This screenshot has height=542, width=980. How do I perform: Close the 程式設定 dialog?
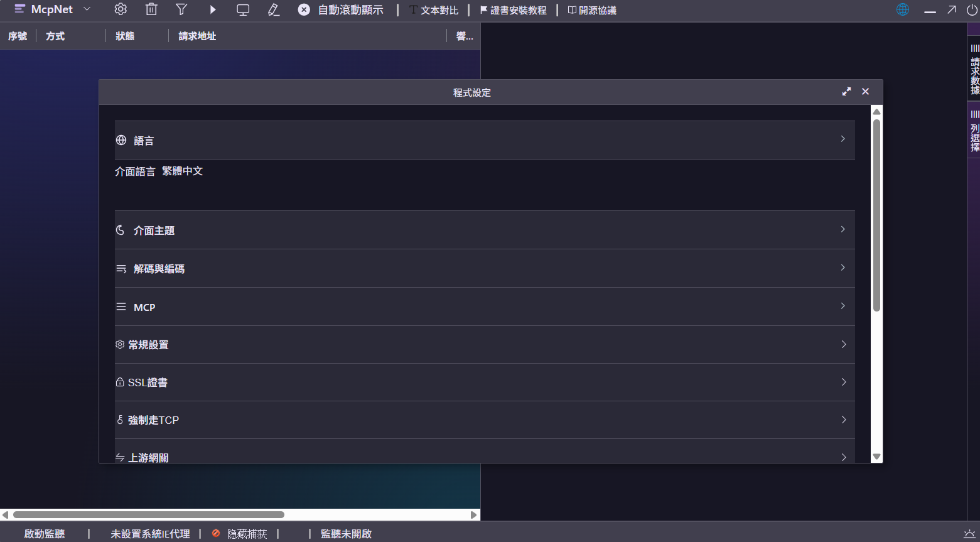tap(865, 92)
